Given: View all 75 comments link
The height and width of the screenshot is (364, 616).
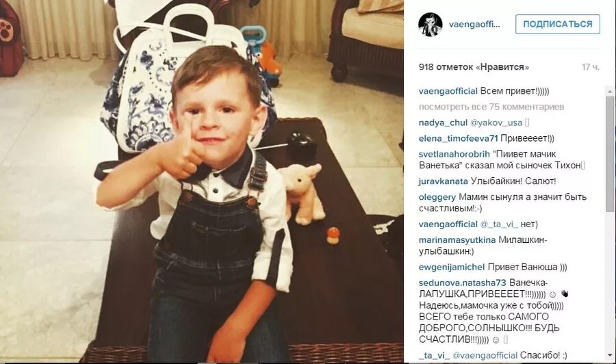Looking at the screenshot, I should coord(491,107).
